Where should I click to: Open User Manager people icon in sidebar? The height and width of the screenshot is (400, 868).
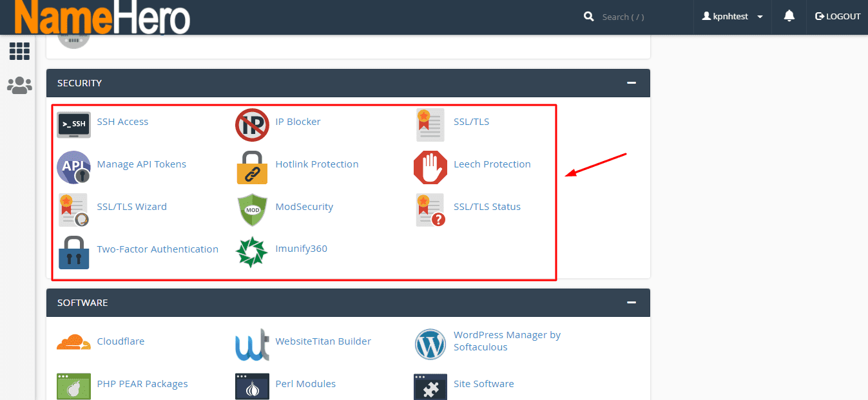[x=19, y=85]
